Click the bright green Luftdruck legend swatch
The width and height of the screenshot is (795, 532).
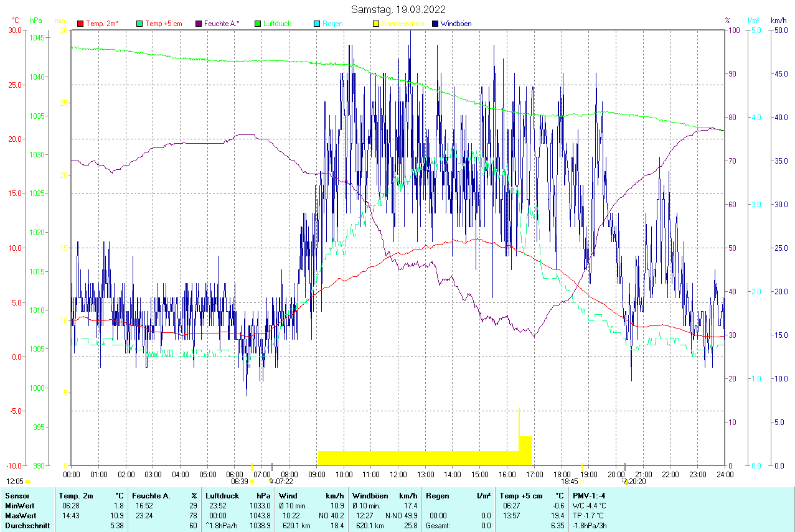(x=258, y=24)
